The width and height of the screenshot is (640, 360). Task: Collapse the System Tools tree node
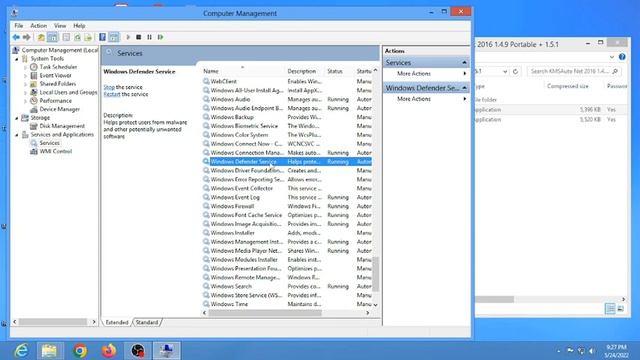pos(17,59)
